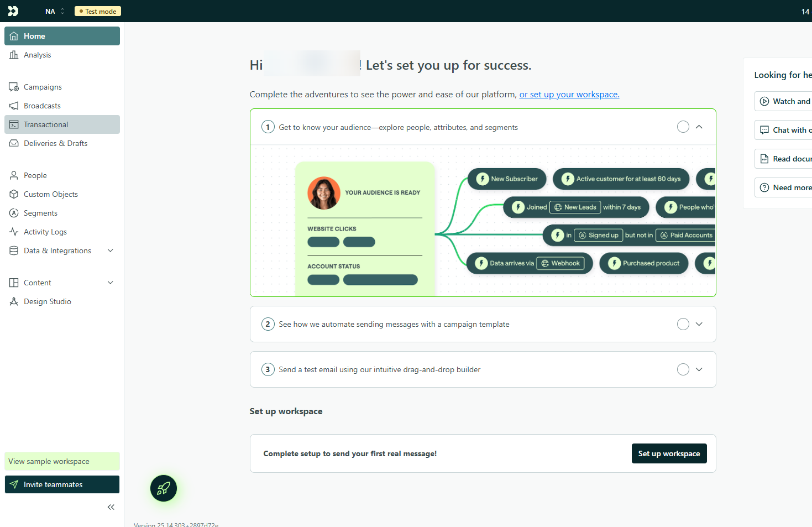
Task: Click the Set up workspace button
Action: [669, 453]
